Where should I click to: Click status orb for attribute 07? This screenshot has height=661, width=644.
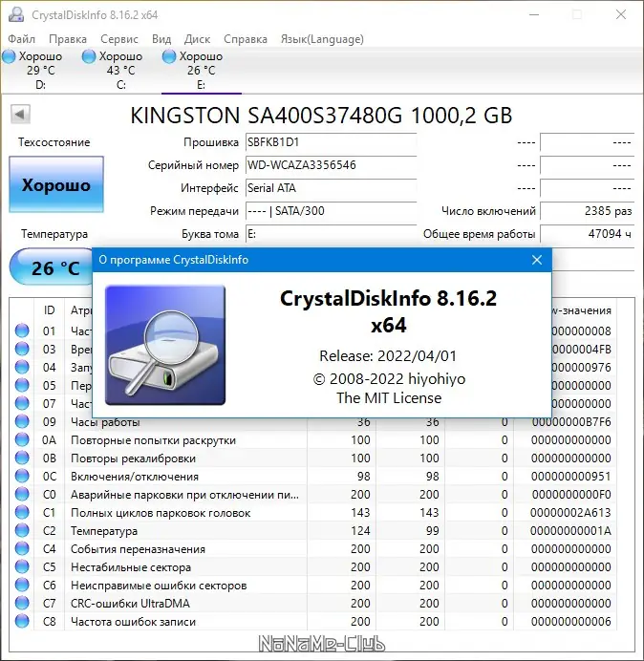(22, 403)
